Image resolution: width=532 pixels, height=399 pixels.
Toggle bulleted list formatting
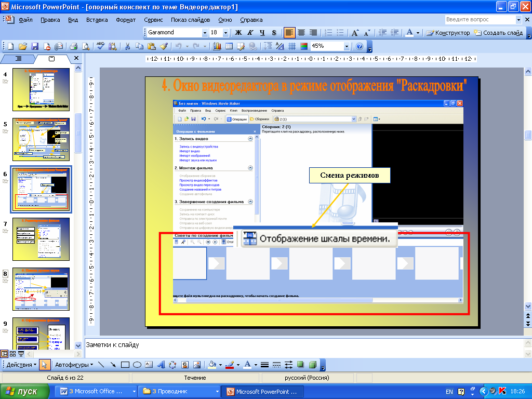[x=340, y=33]
